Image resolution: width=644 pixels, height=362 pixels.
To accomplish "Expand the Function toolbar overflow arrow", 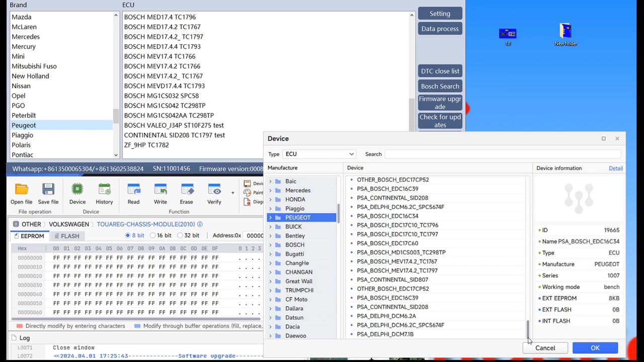I will pos(232,193).
